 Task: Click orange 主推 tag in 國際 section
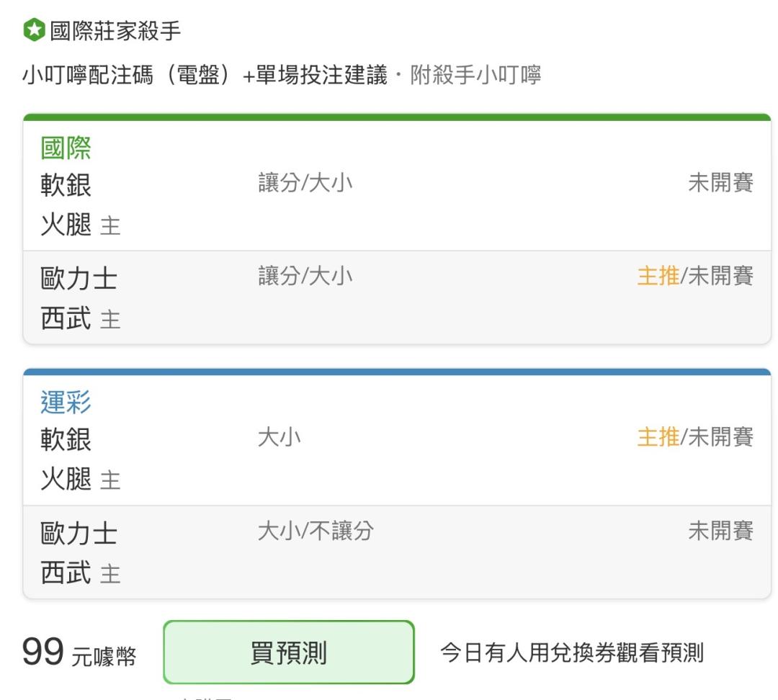658,276
